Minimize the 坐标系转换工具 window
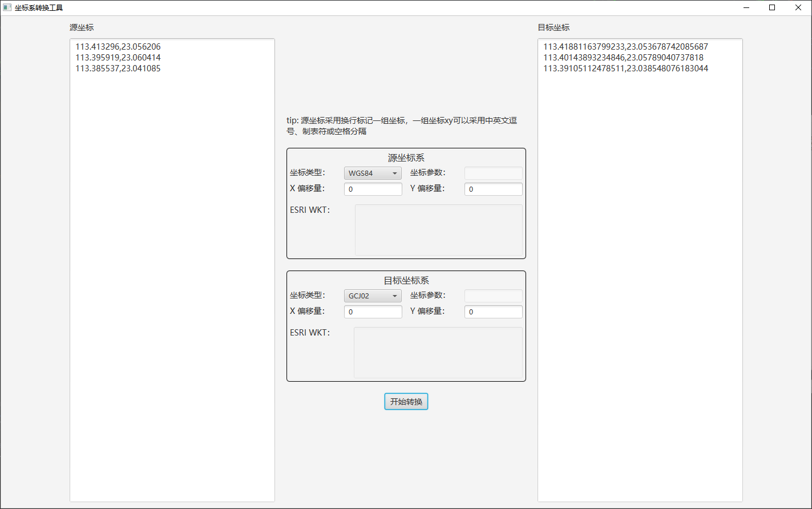Image resolution: width=812 pixels, height=509 pixels. click(x=746, y=7)
